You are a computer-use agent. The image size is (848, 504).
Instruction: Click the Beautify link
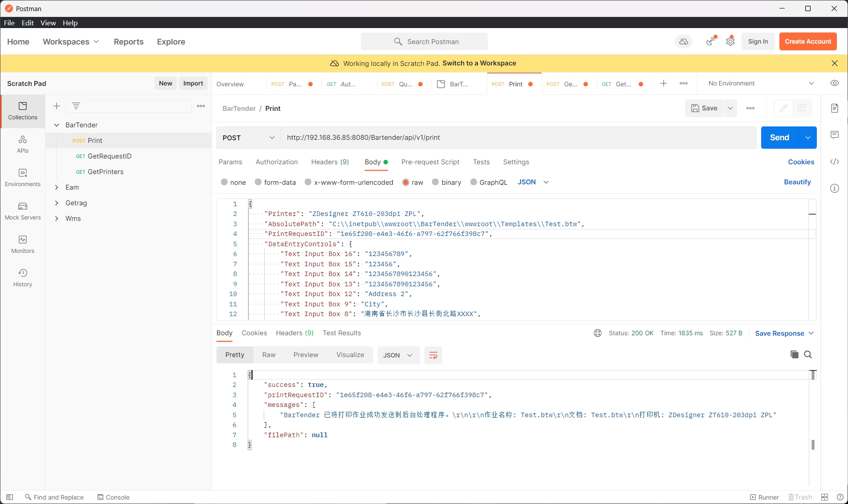point(797,182)
